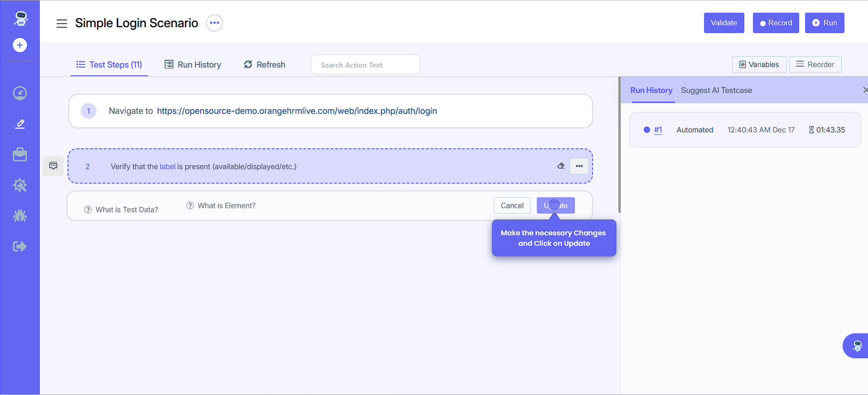
Task: Open the briefcase sidebar icon
Action: pos(20,155)
